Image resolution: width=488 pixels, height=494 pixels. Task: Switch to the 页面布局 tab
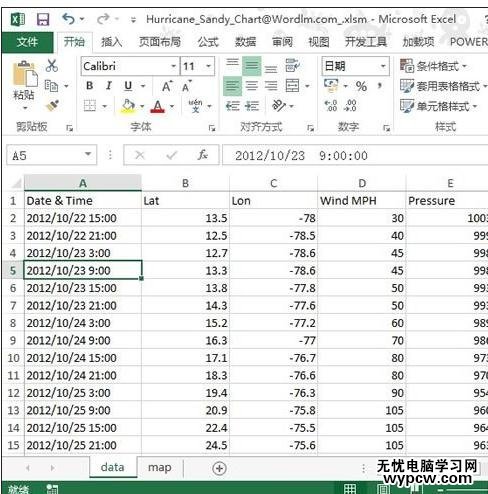coord(160,42)
